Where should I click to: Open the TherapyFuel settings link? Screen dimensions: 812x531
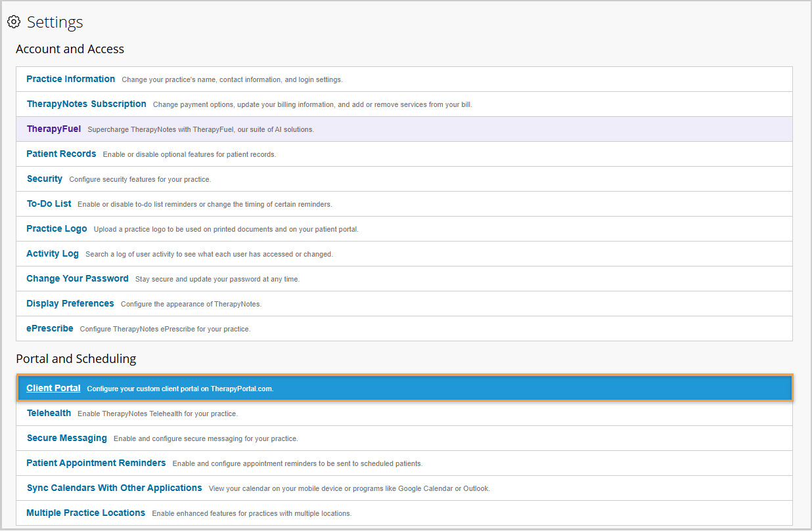click(x=54, y=129)
